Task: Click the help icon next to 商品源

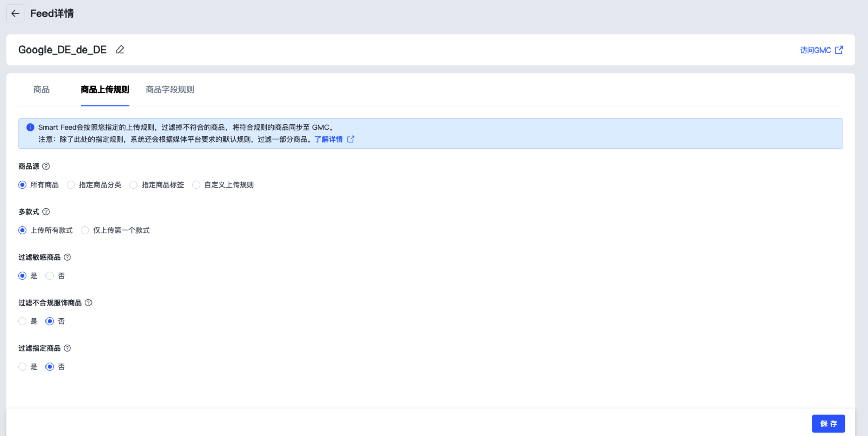Action: [x=46, y=166]
